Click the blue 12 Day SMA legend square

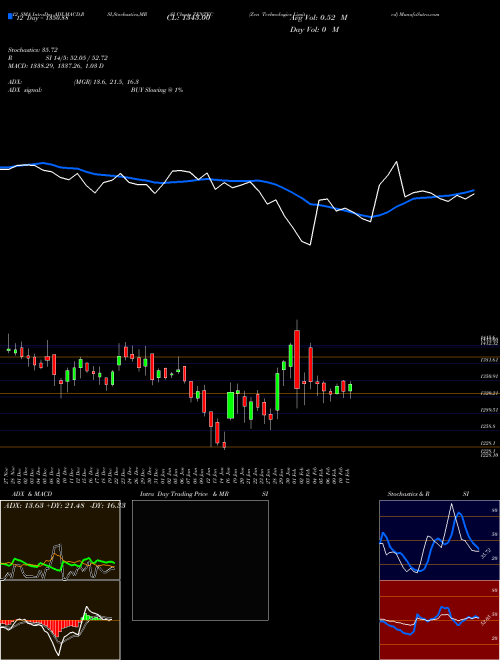click(10, 17)
